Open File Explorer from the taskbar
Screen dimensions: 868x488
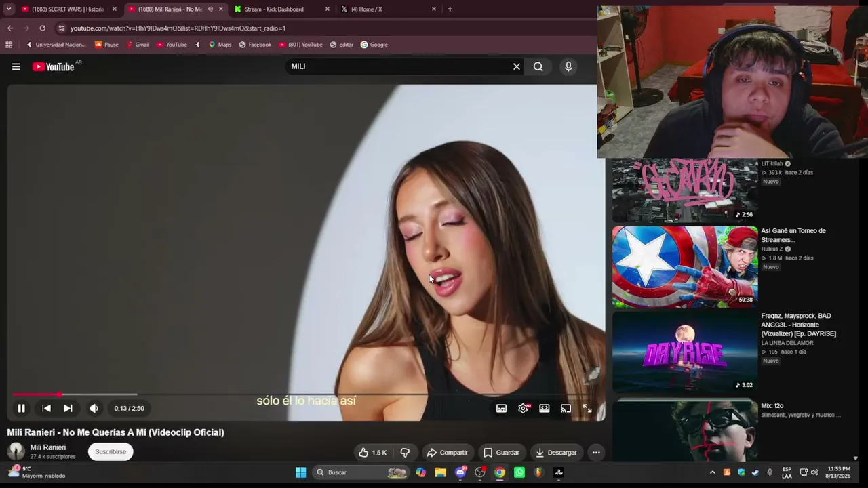pyautogui.click(x=441, y=472)
